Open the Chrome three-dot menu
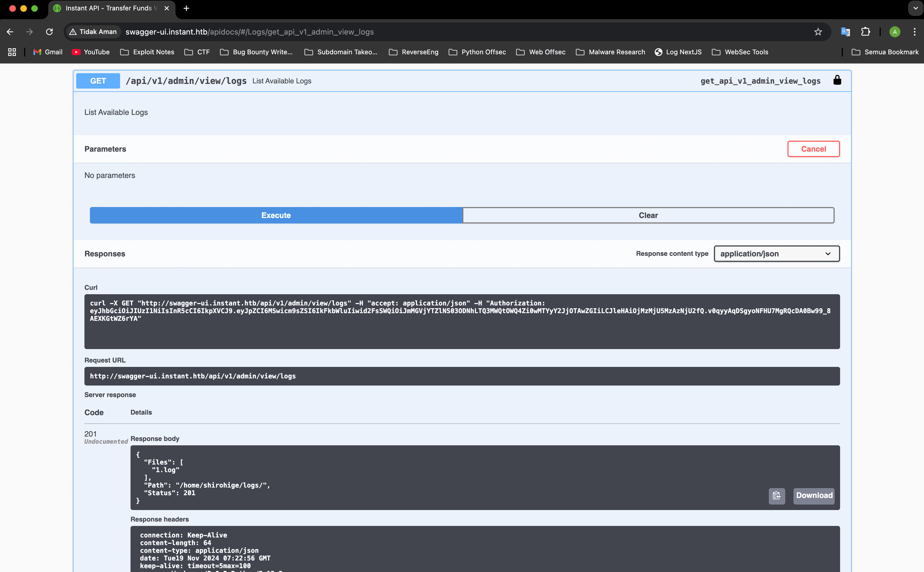 tap(914, 32)
